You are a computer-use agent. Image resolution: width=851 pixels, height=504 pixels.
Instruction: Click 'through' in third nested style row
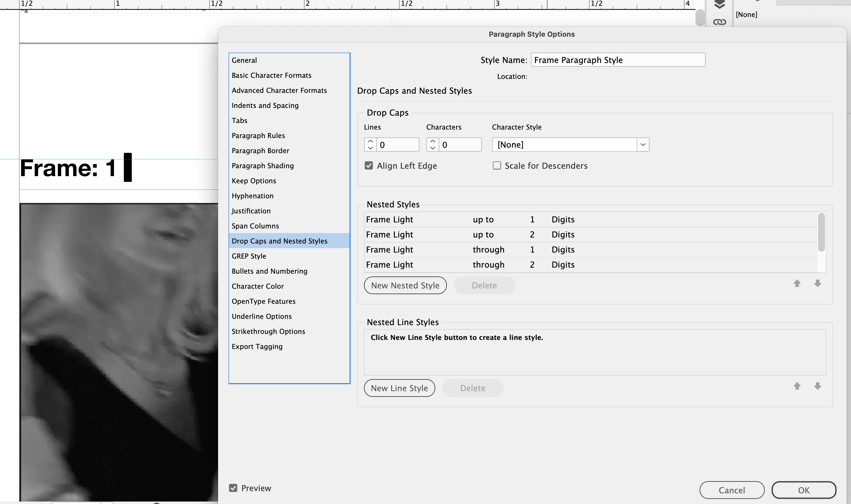coord(488,250)
